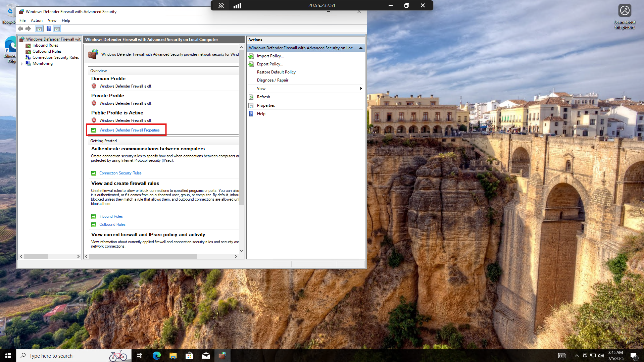The image size is (644, 362).
Task: Open Windows Defender Firewall Properties link
Action: click(x=129, y=130)
